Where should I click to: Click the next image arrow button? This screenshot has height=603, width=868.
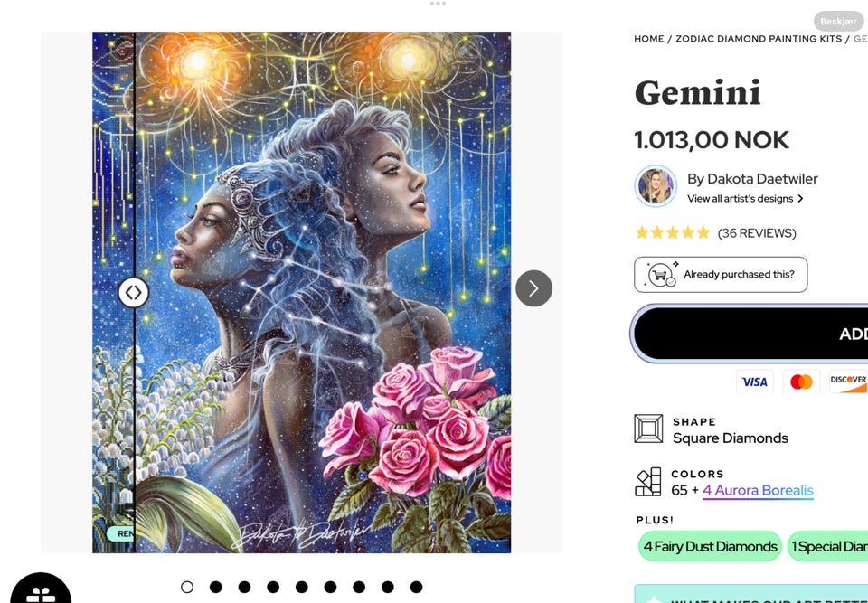pyautogui.click(x=533, y=288)
